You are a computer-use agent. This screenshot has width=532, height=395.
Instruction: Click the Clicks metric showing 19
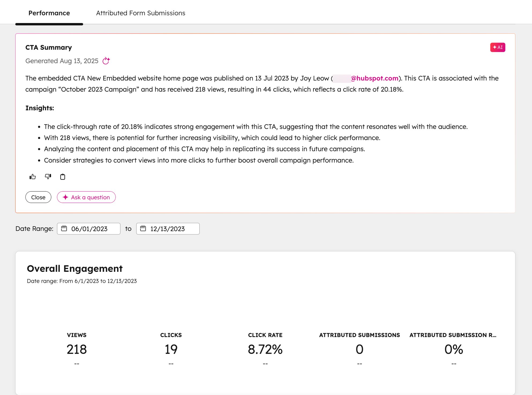tap(171, 349)
